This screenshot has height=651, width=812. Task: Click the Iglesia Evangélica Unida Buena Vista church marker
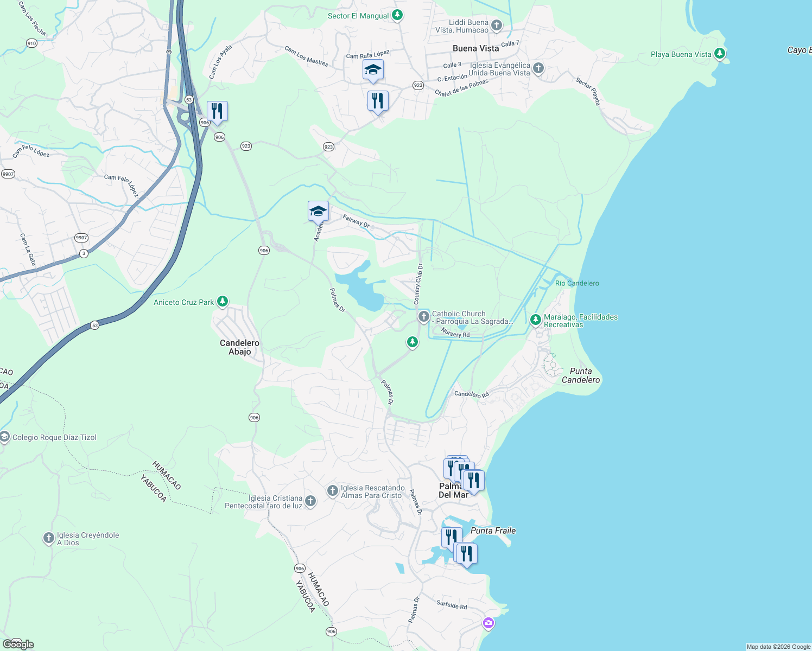tap(538, 67)
